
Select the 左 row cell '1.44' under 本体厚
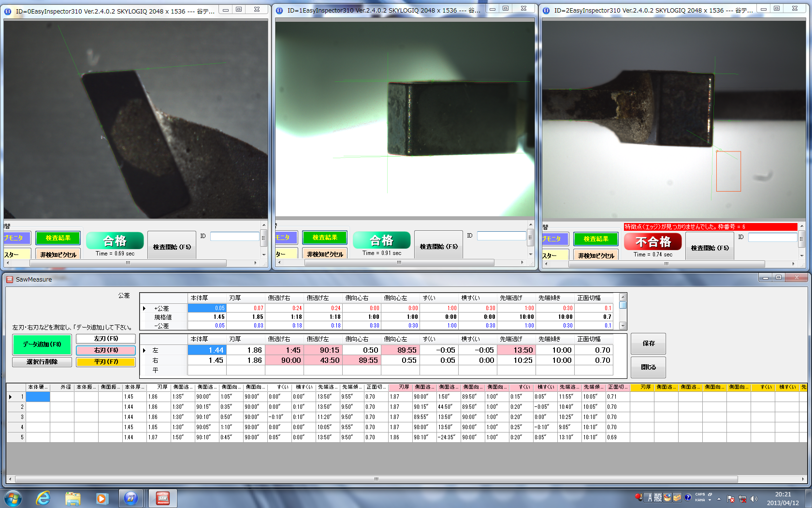[207, 350]
